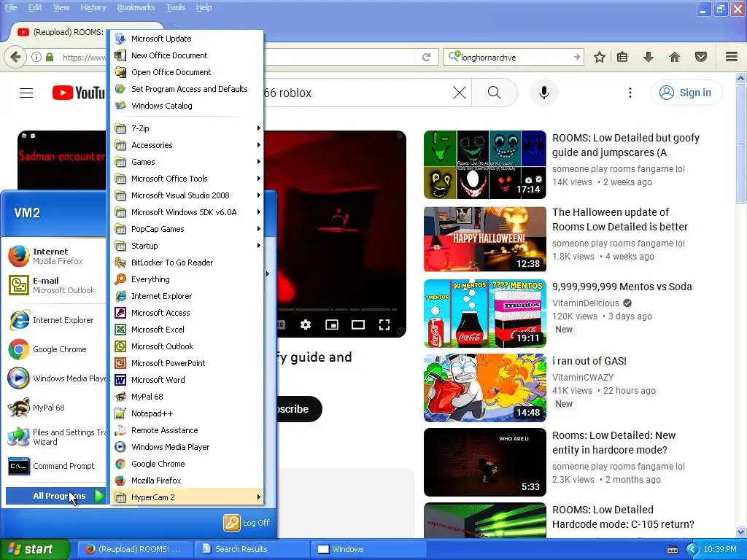The image size is (747, 560).
Task: Expand Microsoft Visual Studio 2008 folder
Action: (187, 195)
